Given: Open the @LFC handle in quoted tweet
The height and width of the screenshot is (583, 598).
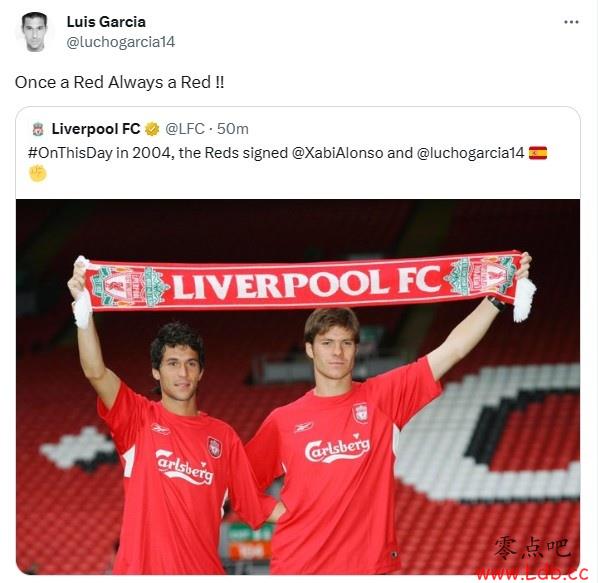Looking at the screenshot, I should click(x=185, y=129).
